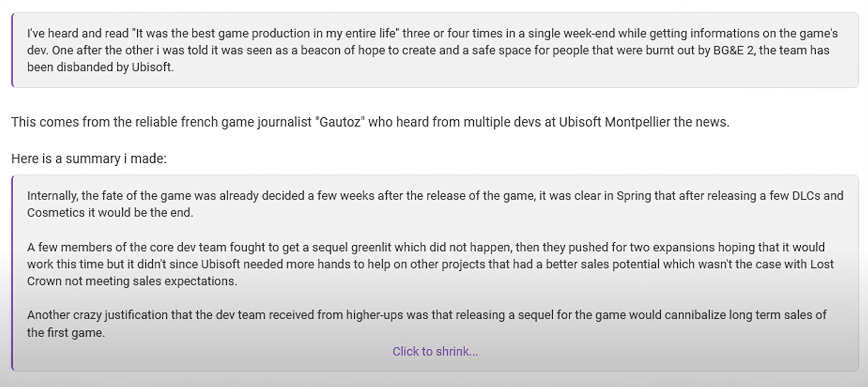Click the phrase 'sequel greenlit' in the summary

(x=352, y=247)
